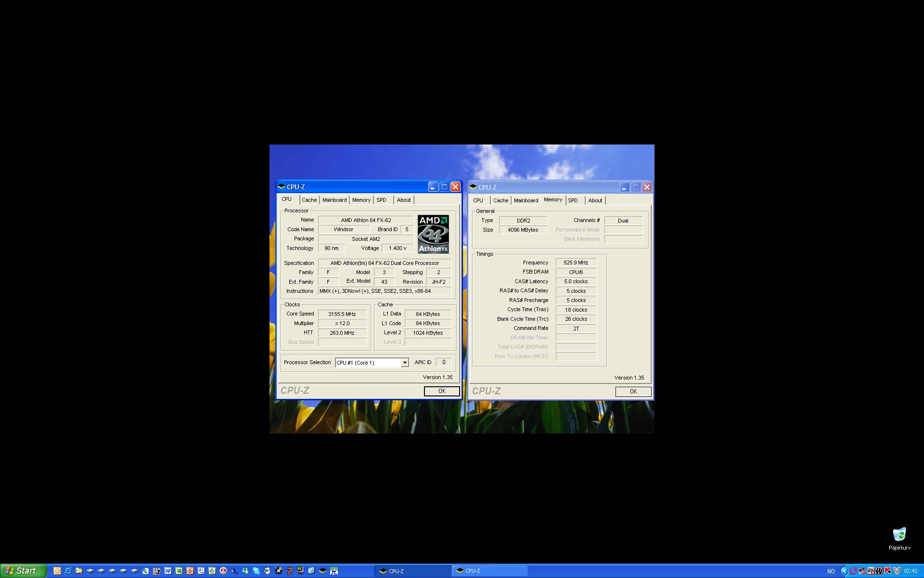The image size is (924, 578).
Task: Switch to SPD tab in left CPU-Z window
Action: tap(381, 200)
